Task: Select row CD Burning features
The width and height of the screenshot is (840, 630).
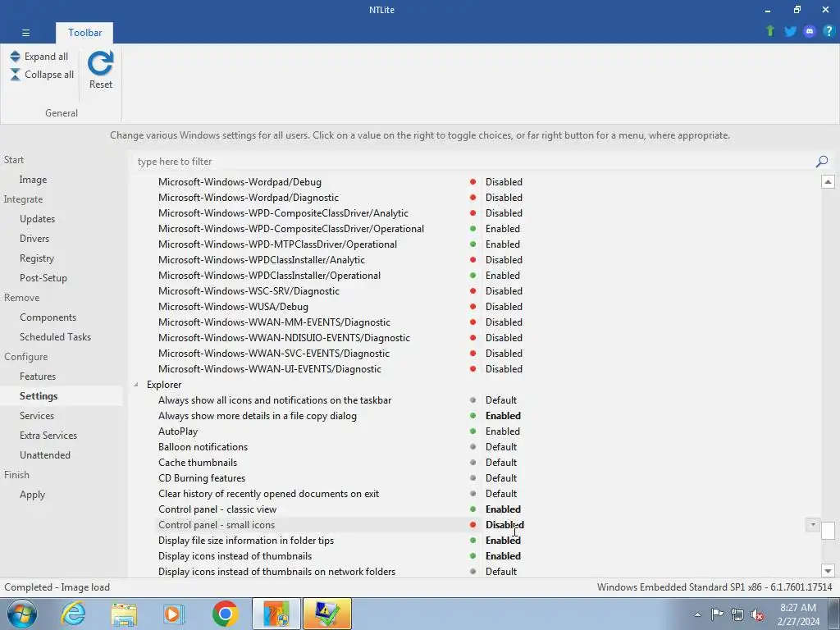Action: (202, 478)
